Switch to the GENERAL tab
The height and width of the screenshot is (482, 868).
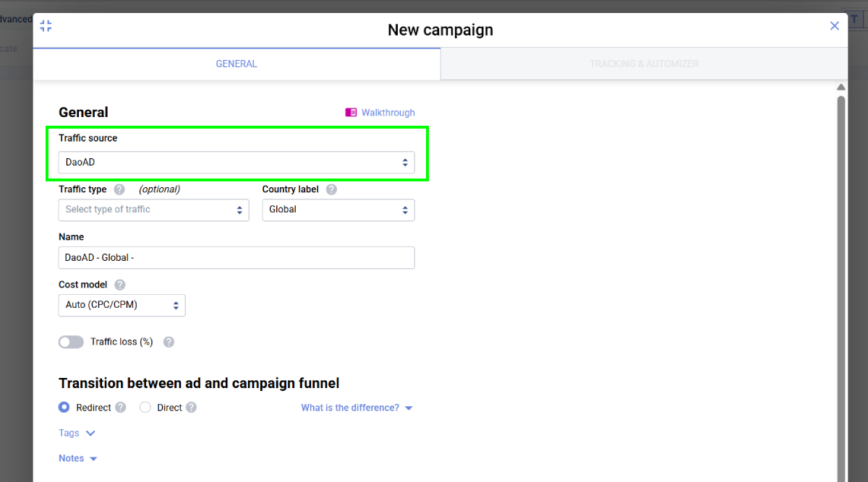(x=237, y=64)
